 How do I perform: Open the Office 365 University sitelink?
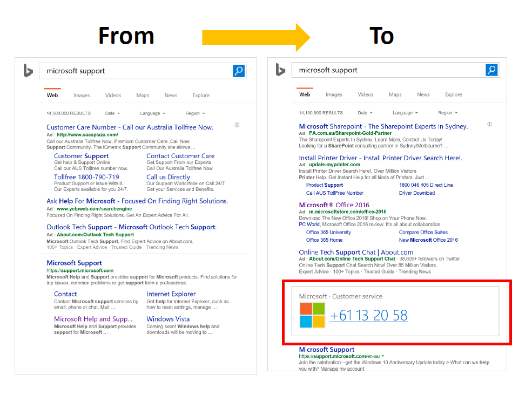tap(328, 232)
